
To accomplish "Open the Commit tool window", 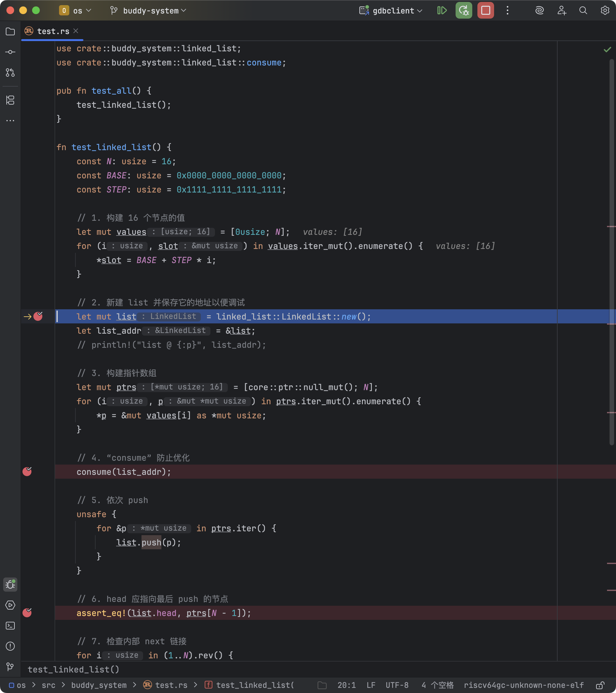I will point(10,52).
